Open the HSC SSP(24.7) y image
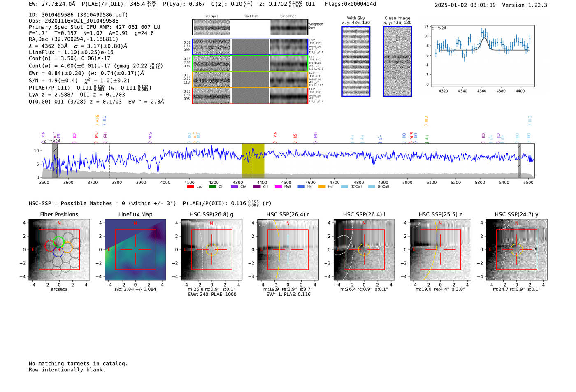This screenshot has width=576, height=392. (x=517, y=250)
